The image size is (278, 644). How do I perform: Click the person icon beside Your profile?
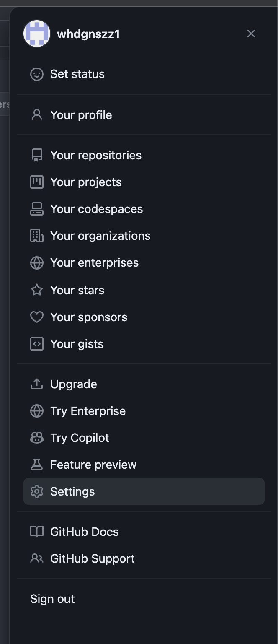[37, 115]
